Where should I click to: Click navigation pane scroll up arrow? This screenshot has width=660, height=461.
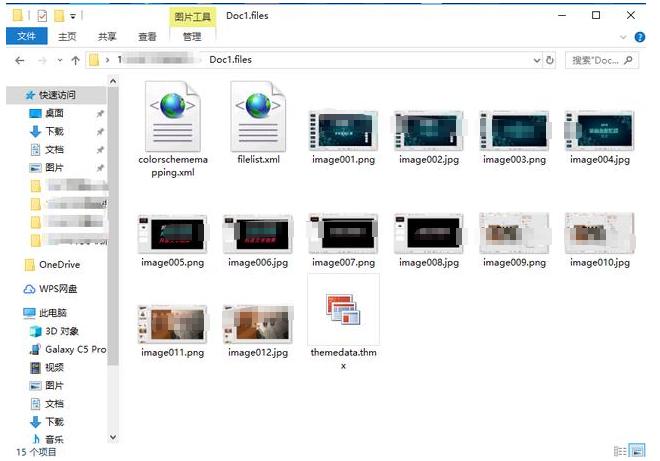click(113, 81)
